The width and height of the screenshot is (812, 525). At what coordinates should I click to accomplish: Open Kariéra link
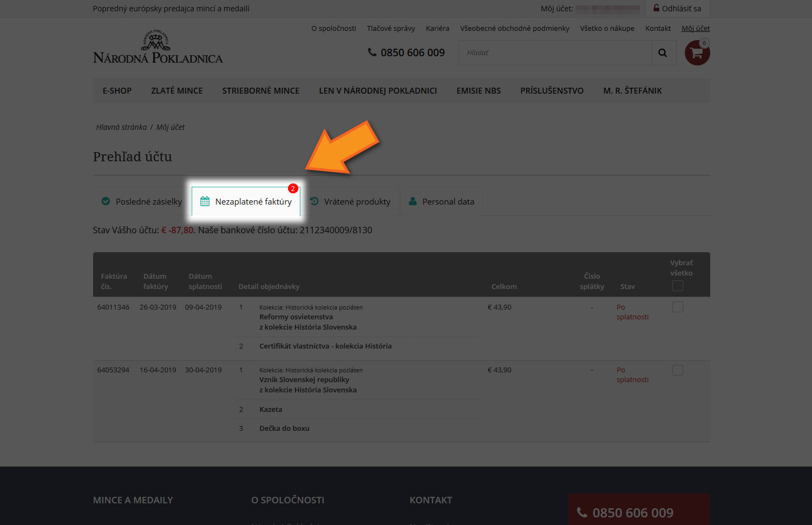(437, 28)
